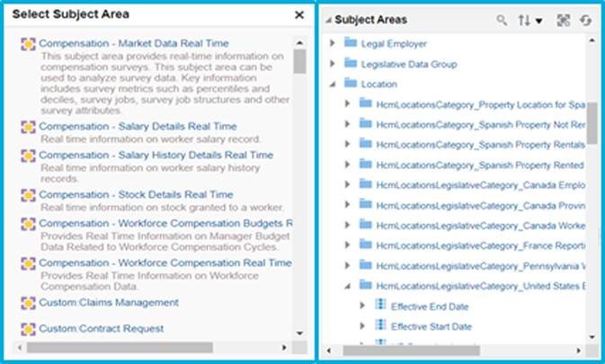Screen dimensions: 605x364
Task: Click up arrow of Subject Areas vertical scrollbar
Action: (592, 40)
